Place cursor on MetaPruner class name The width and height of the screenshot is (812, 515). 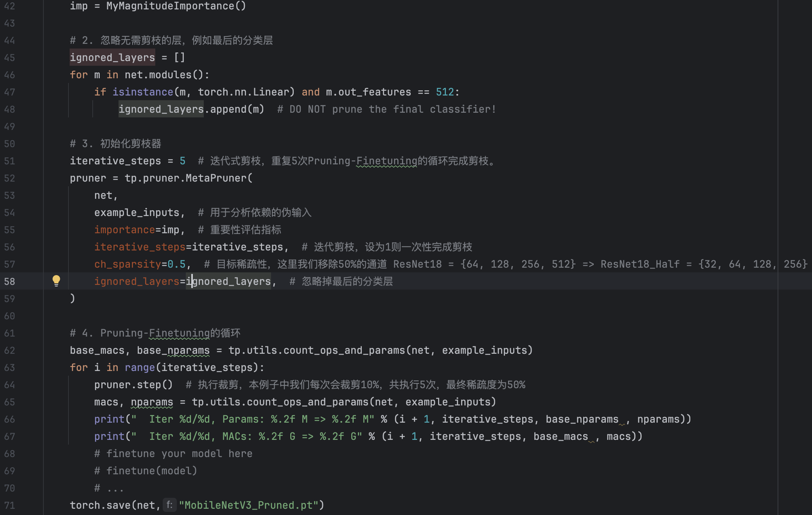[216, 178]
